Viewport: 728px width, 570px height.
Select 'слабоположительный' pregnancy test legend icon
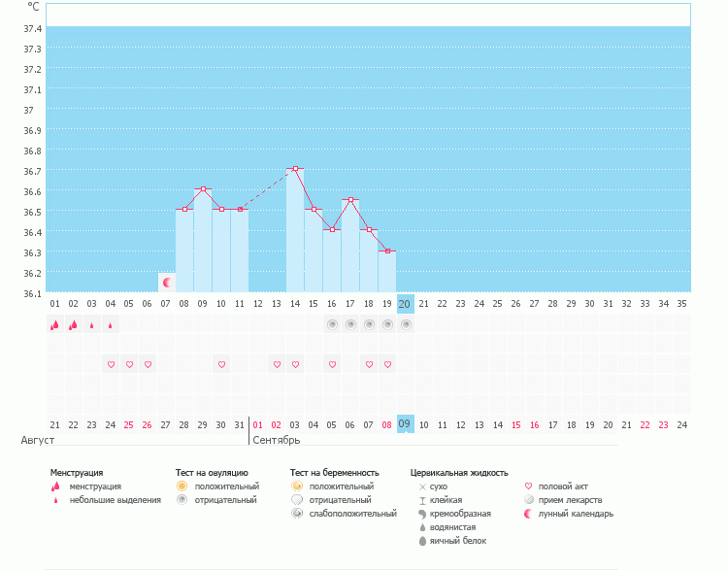click(297, 514)
